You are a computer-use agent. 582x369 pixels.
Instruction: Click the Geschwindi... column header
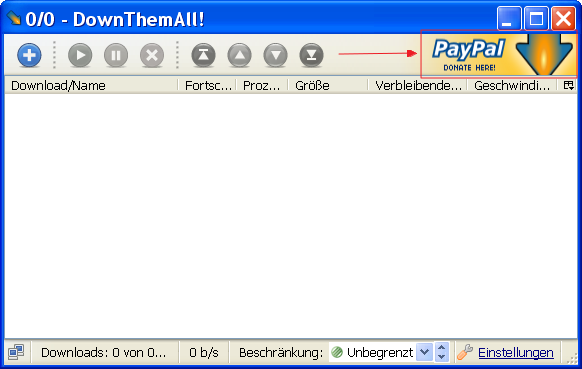pyautogui.click(x=512, y=86)
